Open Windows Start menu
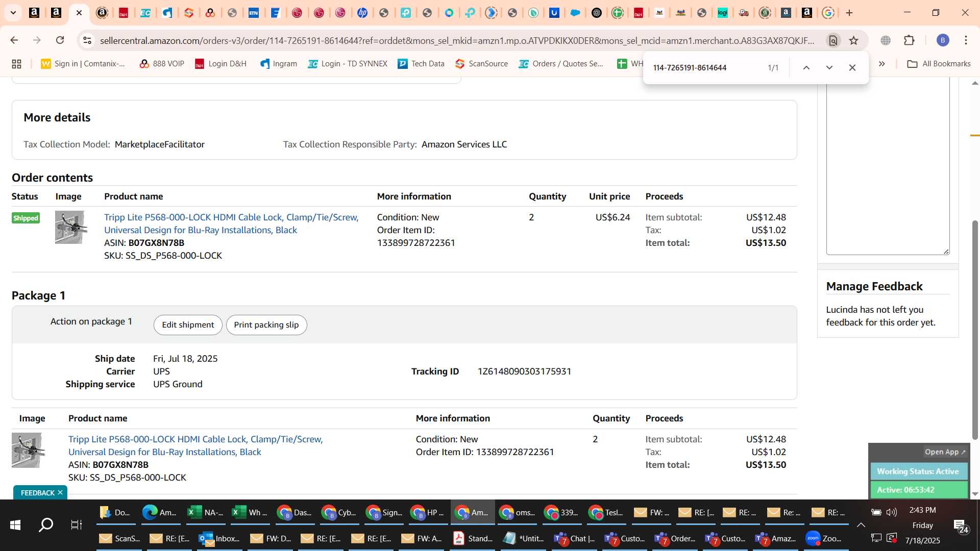 [15, 525]
